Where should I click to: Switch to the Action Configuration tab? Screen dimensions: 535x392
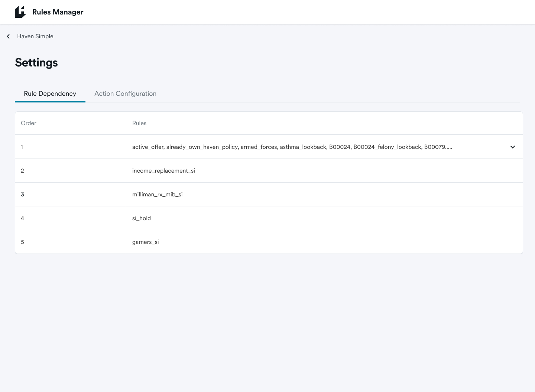125,94
